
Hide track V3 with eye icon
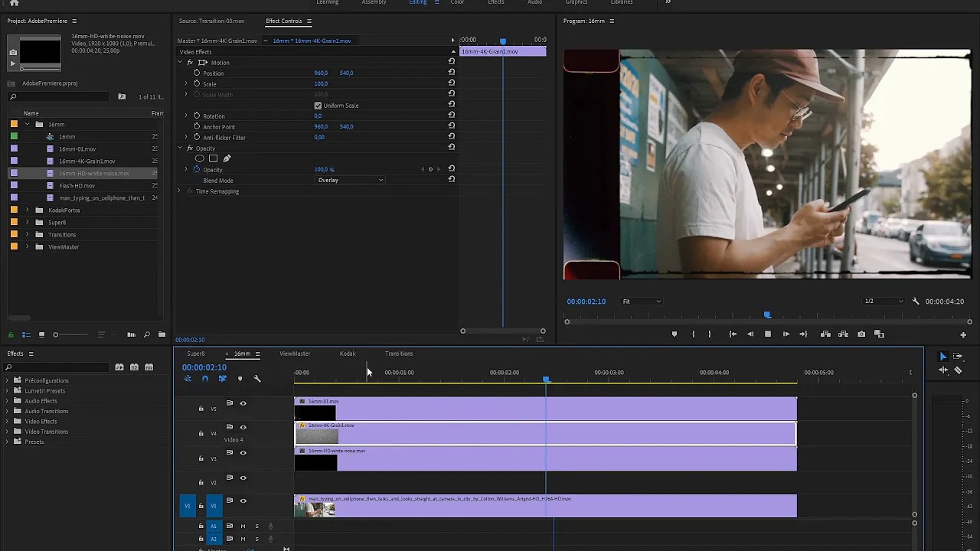pyautogui.click(x=243, y=452)
